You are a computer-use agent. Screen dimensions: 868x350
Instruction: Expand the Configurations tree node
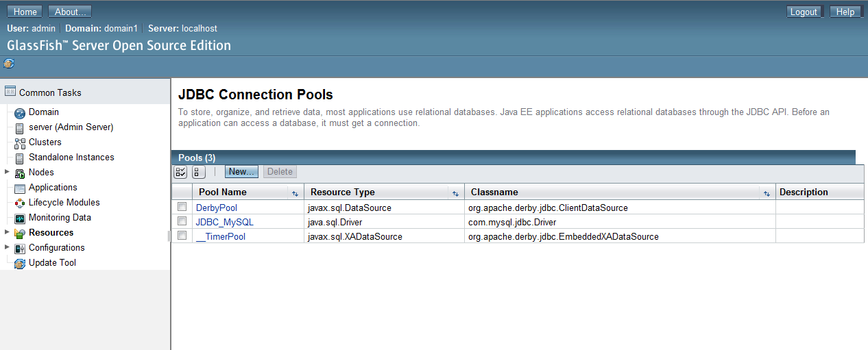(x=7, y=247)
